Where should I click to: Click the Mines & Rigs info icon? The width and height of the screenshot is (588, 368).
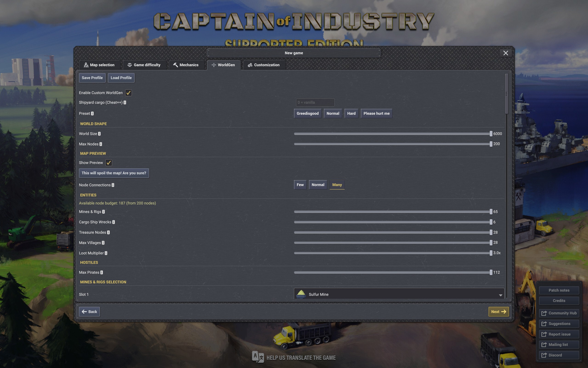click(x=104, y=212)
